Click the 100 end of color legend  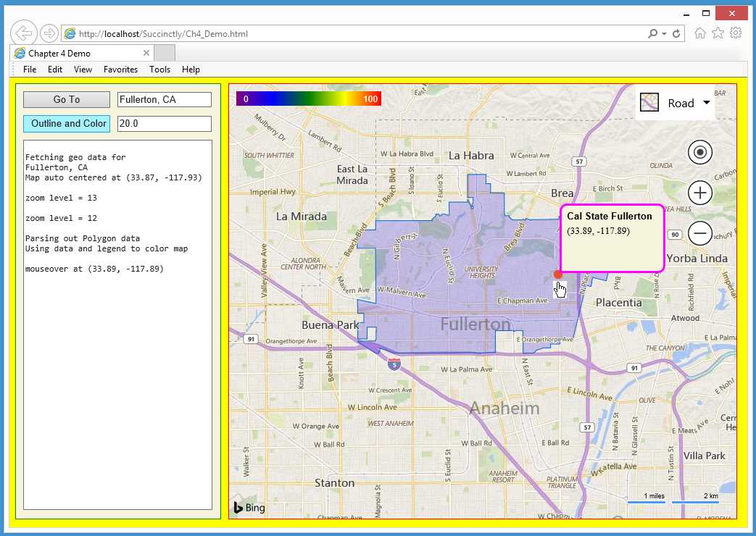[x=370, y=99]
